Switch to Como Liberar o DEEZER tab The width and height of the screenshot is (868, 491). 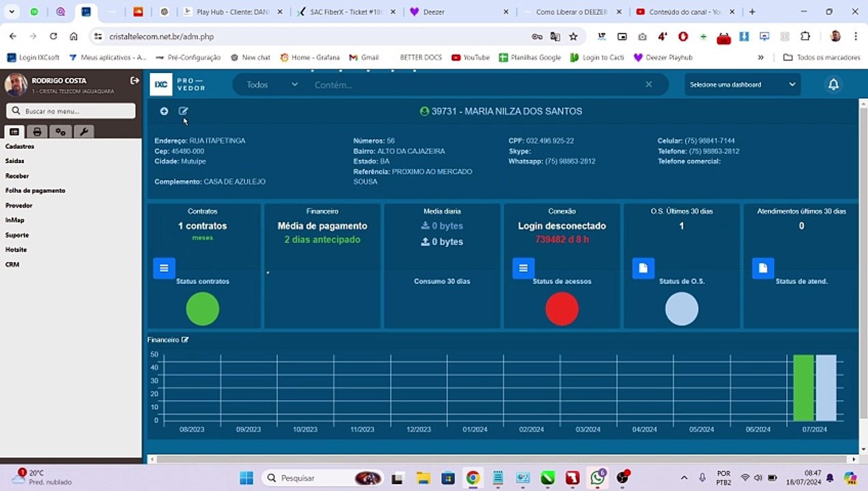click(x=572, y=12)
